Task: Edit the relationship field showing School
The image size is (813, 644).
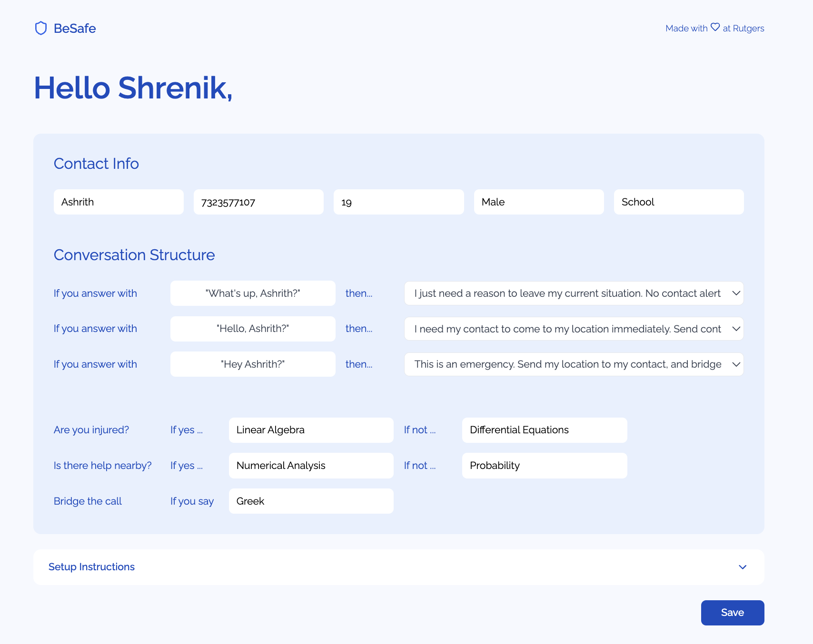Action: (679, 202)
